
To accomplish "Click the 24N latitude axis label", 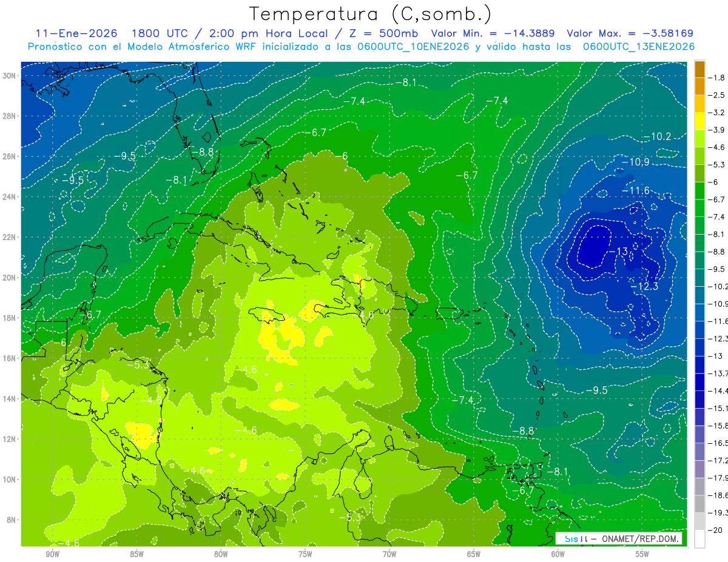I will point(9,196).
